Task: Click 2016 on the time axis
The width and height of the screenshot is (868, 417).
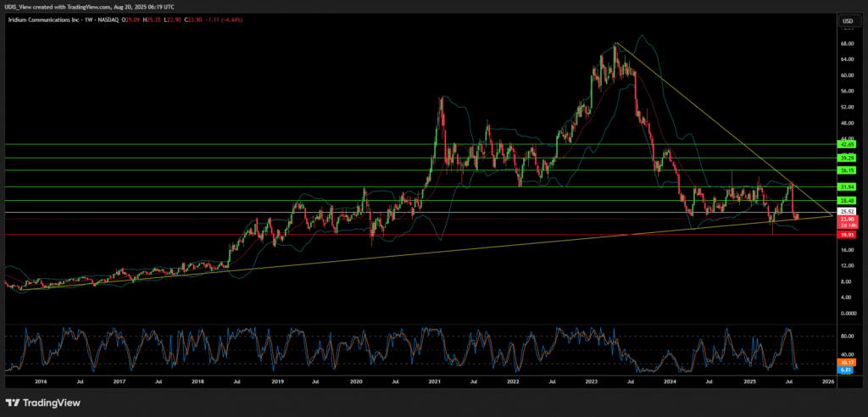Action: point(40,382)
